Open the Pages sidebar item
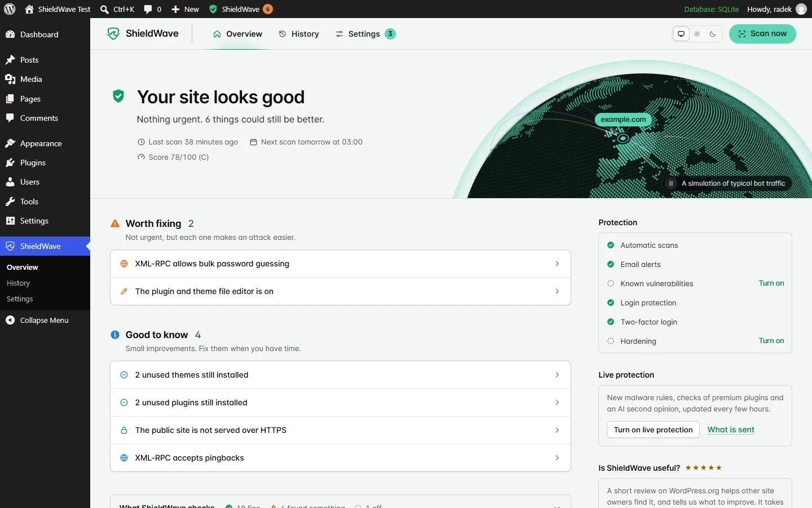 45,99
